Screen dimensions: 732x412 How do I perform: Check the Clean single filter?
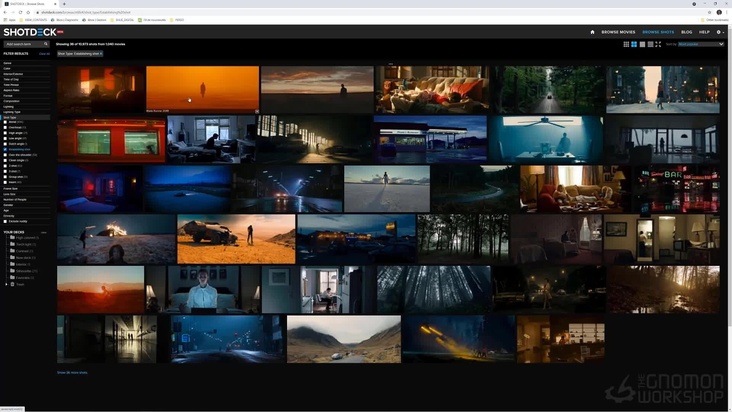[6, 161]
